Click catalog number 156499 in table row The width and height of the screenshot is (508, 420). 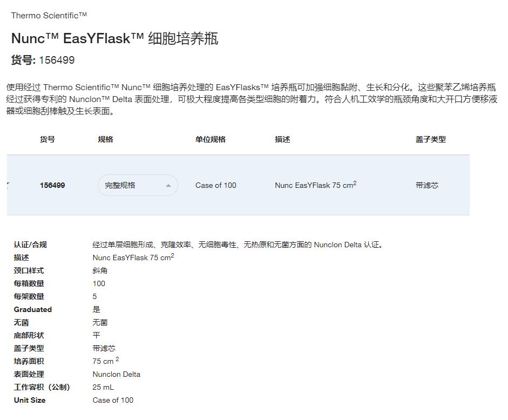coord(52,185)
